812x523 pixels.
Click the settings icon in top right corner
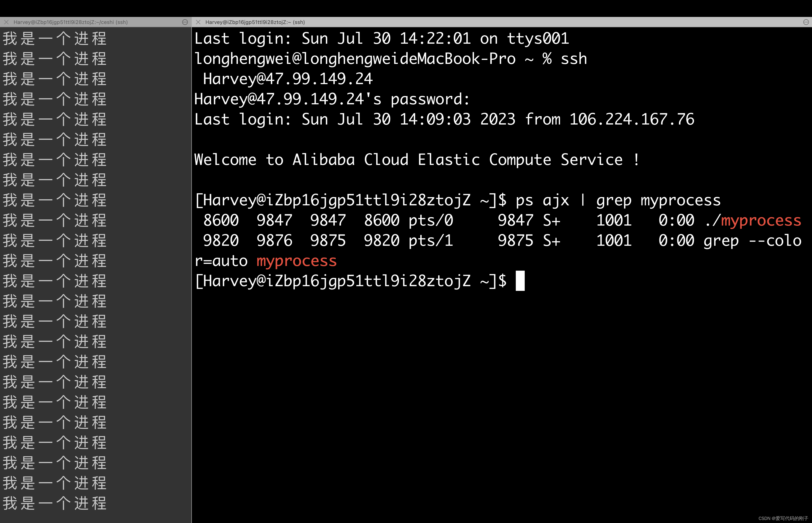(806, 21)
